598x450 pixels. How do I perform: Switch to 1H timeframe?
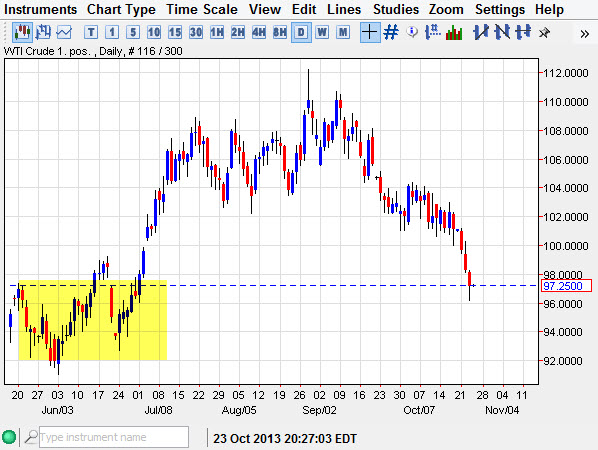coord(217,32)
